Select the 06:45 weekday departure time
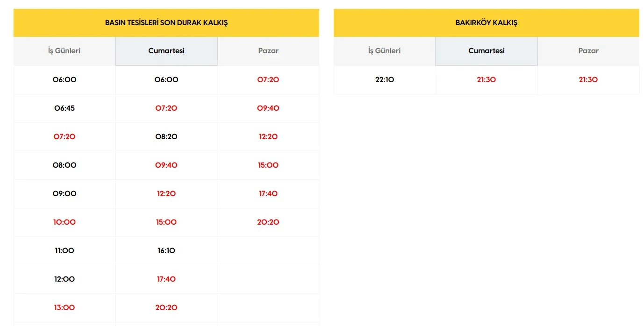 pos(64,108)
